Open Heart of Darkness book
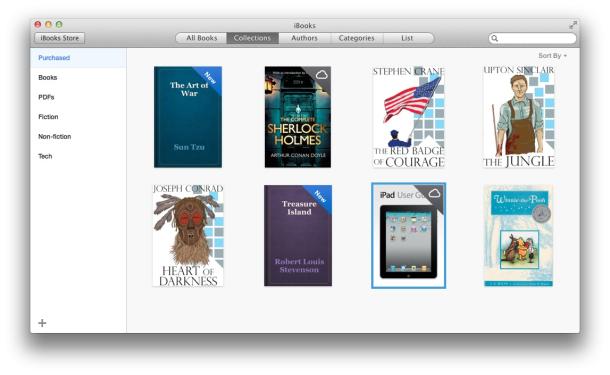Screen dimensions: 610x375 tap(188, 236)
